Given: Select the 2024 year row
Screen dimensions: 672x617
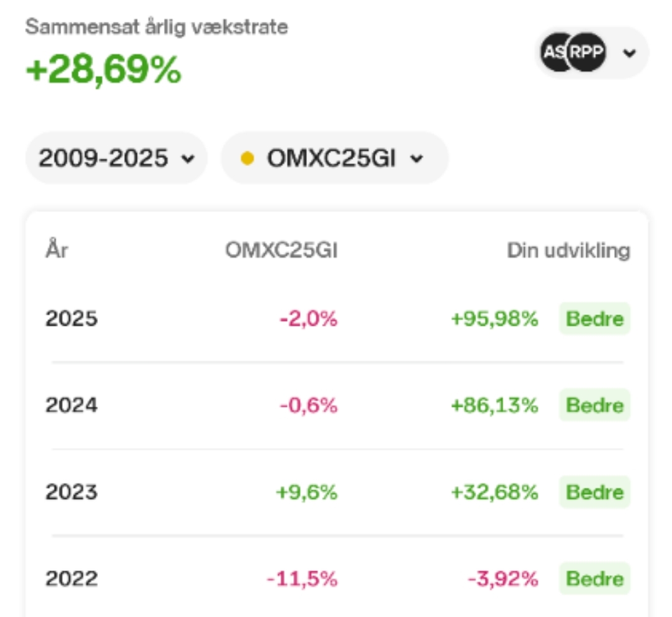Looking at the screenshot, I should click(x=338, y=405).
